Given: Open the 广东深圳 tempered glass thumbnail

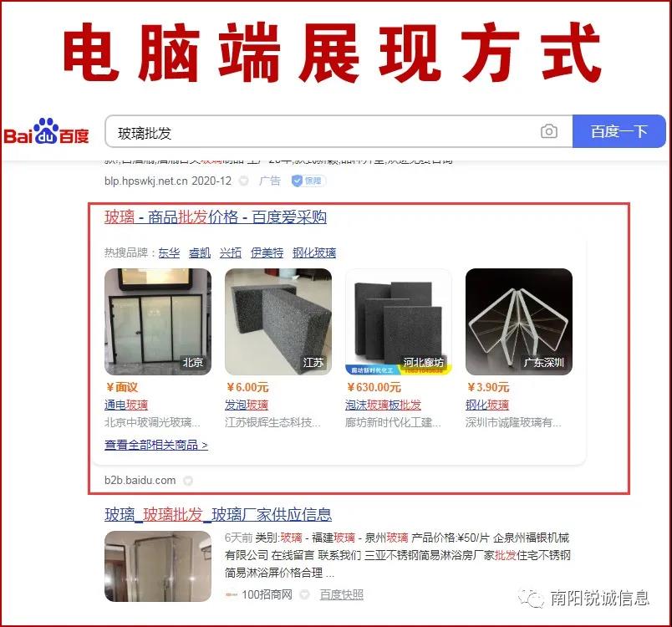Looking at the screenshot, I should [519, 322].
